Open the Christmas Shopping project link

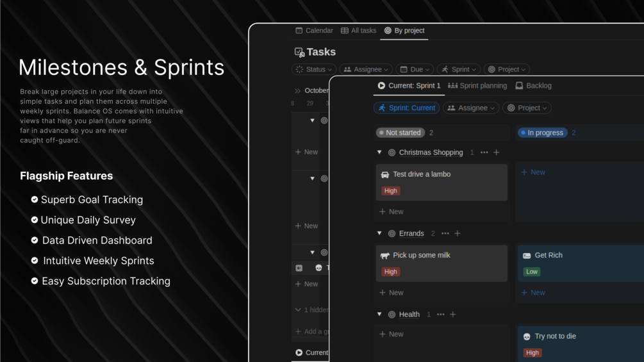point(431,152)
